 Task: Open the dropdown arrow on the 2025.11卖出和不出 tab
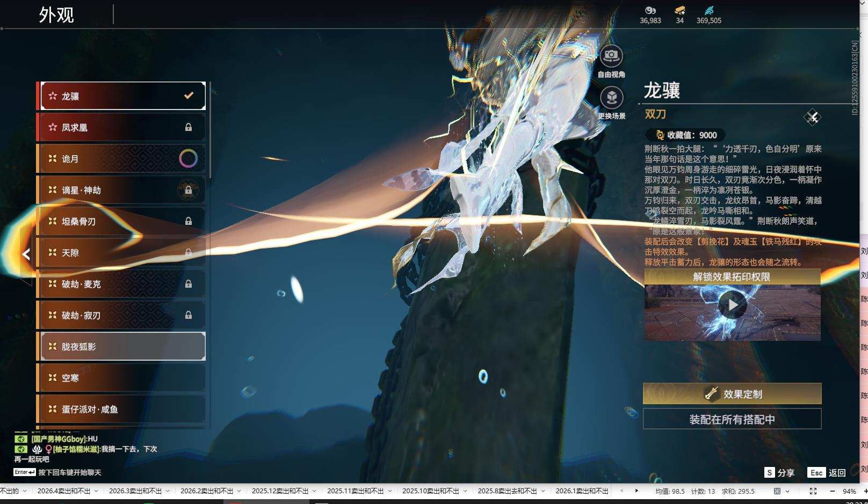(390, 491)
